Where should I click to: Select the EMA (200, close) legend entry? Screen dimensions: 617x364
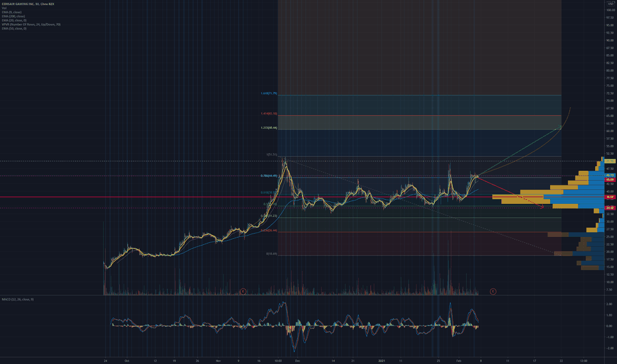coord(13,16)
